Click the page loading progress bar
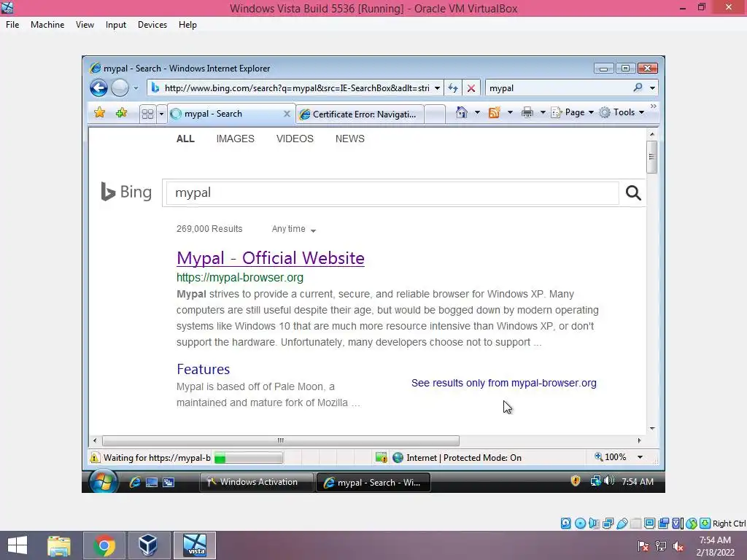Screen dimensions: 747x560 [248, 458]
